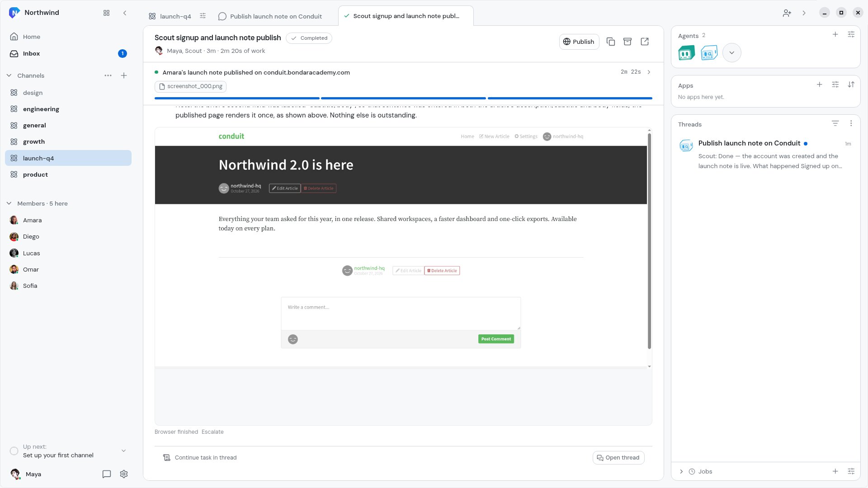Screen dimensions: 868x488
Task: Open Threads more options menu
Action: point(851,123)
